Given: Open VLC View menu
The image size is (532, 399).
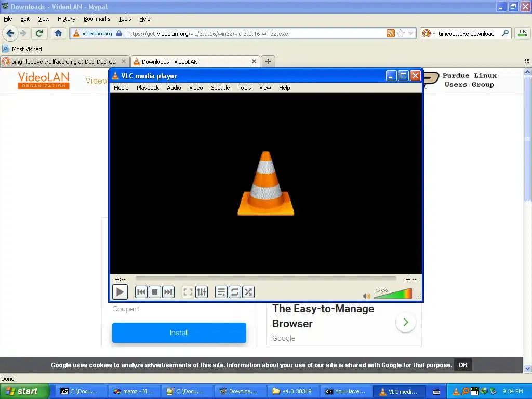Looking at the screenshot, I should coord(265,88).
